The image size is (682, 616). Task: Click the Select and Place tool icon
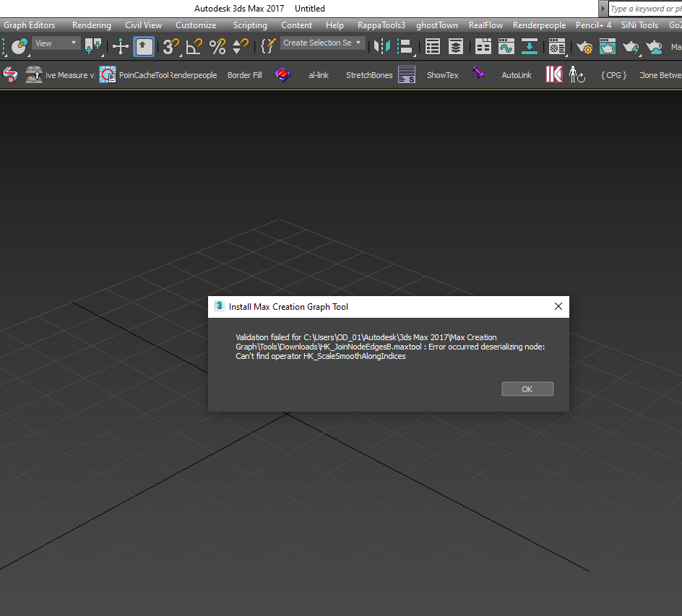(x=19, y=46)
